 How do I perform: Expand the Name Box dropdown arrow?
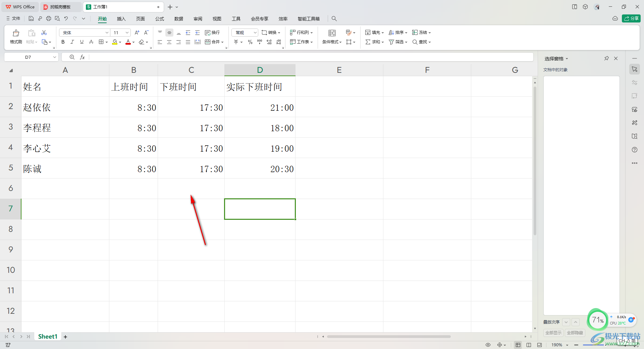pyautogui.click(x=55, y=57)
